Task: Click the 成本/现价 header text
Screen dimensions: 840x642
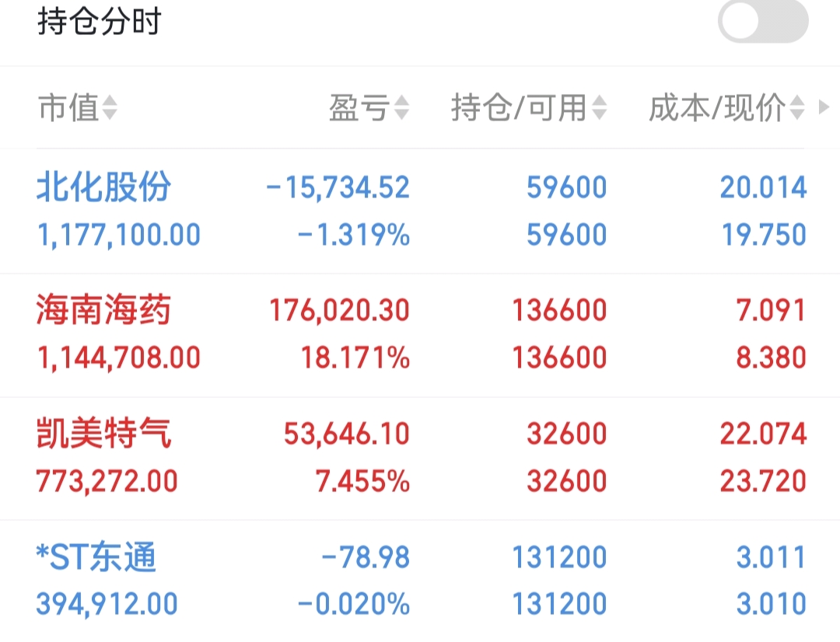Action: point(717,107)
